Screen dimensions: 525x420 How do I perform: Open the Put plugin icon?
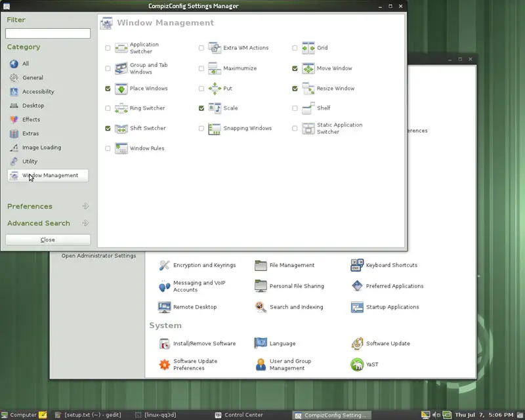[x=215, y=89]
